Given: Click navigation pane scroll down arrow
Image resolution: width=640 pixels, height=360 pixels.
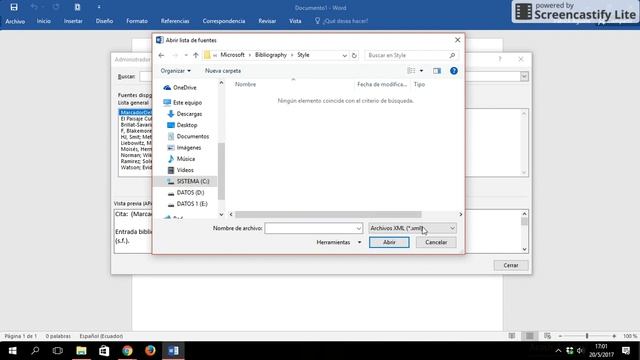Looking at the screenshot, I should (221, 214).
